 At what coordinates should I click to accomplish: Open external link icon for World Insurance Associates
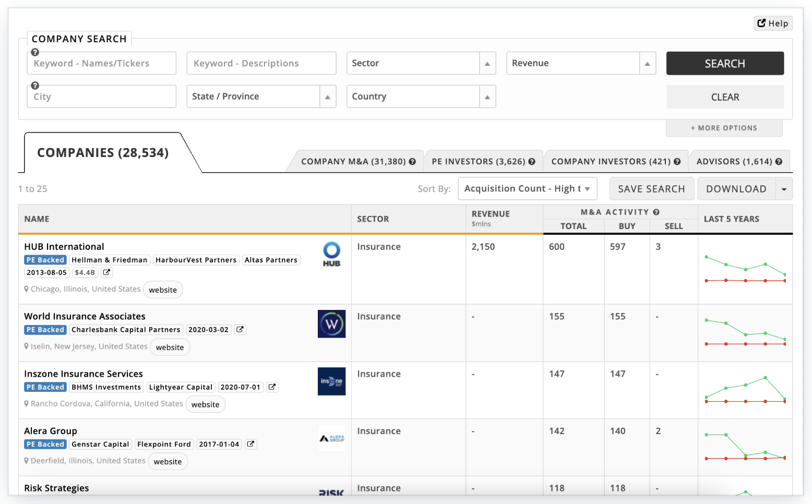pyautogui.click(x=240, y=330)
